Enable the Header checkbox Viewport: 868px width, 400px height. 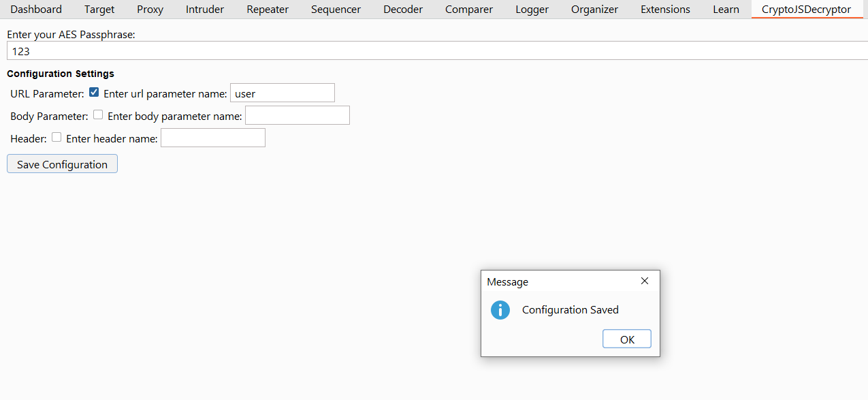point(57,138)
